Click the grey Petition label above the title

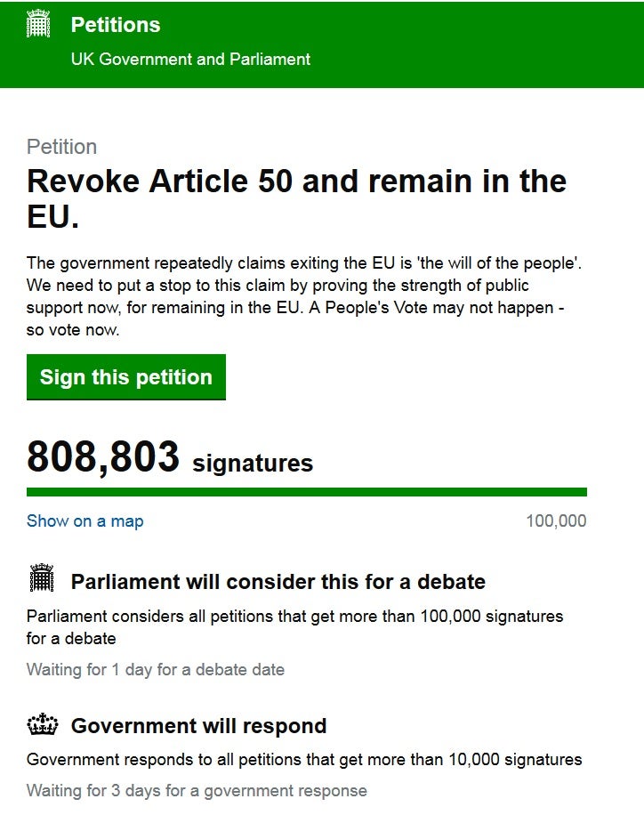[x=61, y=147]
